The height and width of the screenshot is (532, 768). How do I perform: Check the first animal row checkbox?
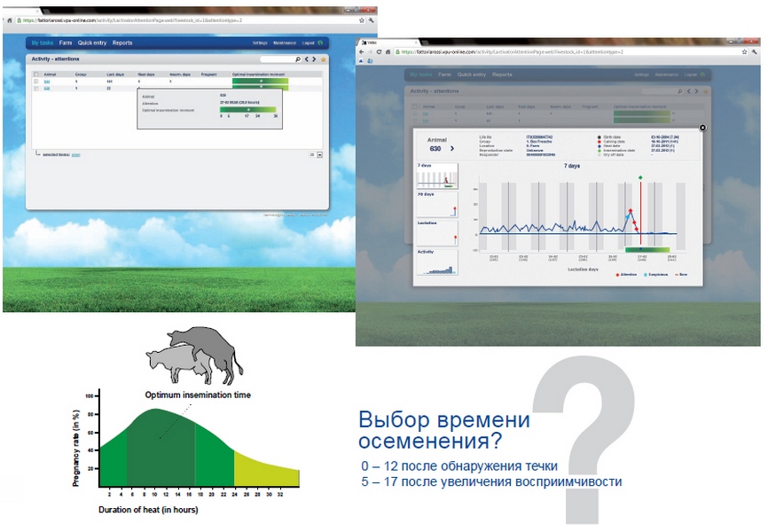[36, 82]
